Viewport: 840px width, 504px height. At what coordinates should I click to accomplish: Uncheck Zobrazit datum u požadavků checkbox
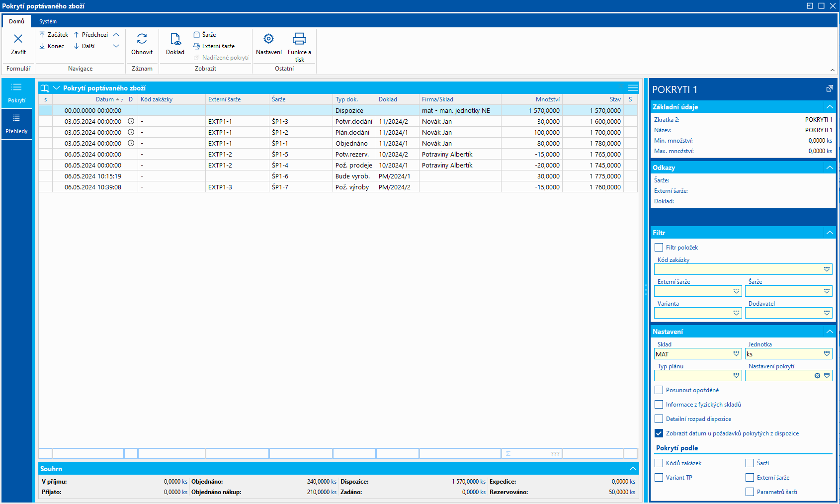coord(659,433)
